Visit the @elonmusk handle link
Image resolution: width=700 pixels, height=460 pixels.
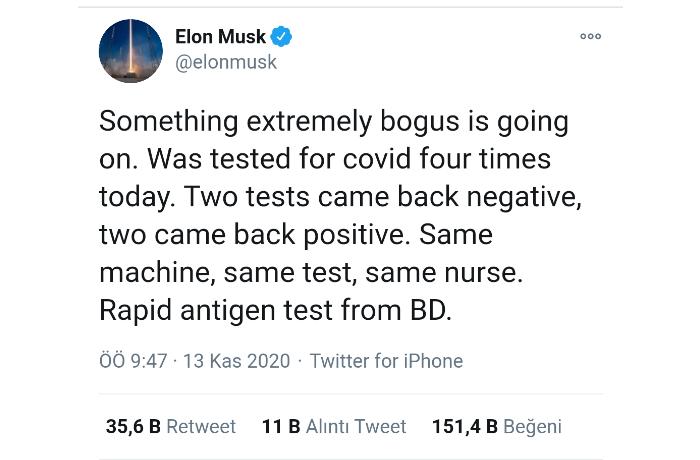pos(226,62)
